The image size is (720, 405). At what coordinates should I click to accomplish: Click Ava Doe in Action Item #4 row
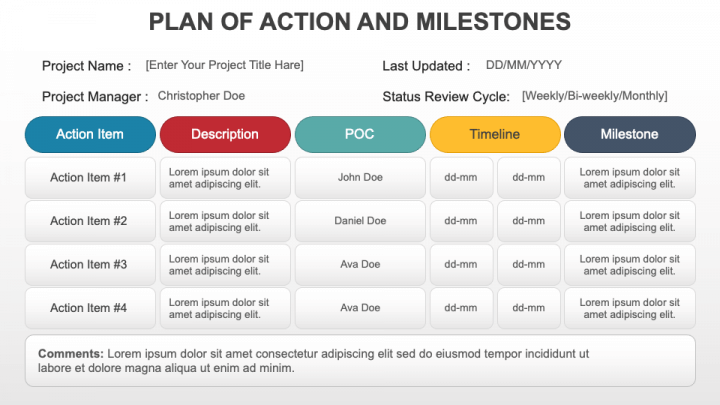click(360, 308)
